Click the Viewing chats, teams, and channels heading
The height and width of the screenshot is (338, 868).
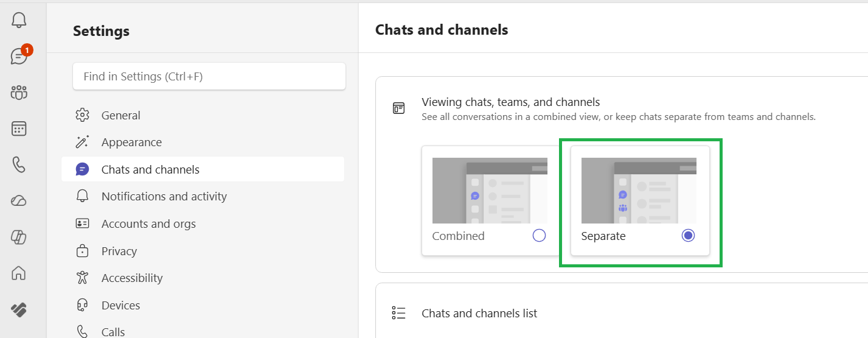click(x=511, y=102)
